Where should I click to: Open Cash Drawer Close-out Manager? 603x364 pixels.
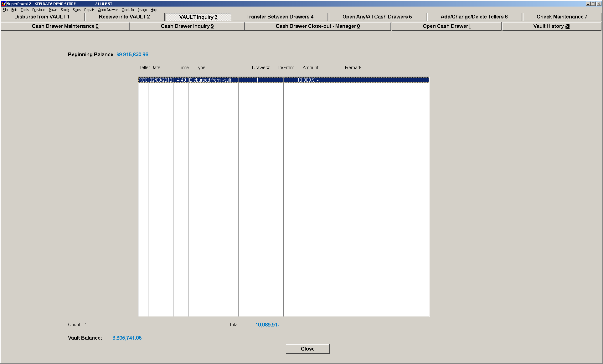point(317,26)
